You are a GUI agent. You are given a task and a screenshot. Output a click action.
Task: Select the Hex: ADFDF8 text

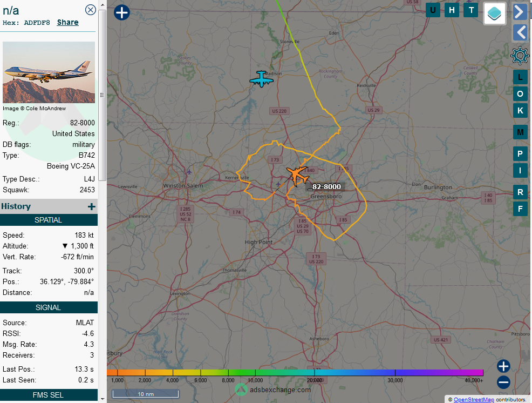[26, 23]
